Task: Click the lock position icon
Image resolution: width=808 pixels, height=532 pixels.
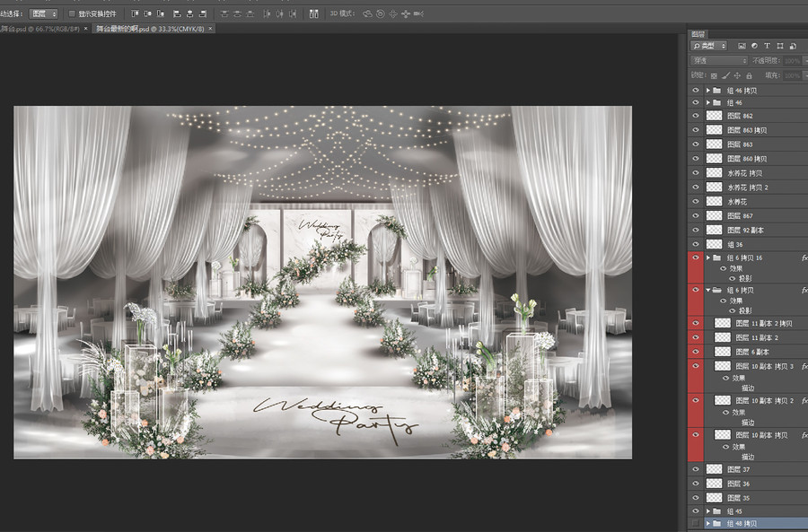Action: click(737, 75)
